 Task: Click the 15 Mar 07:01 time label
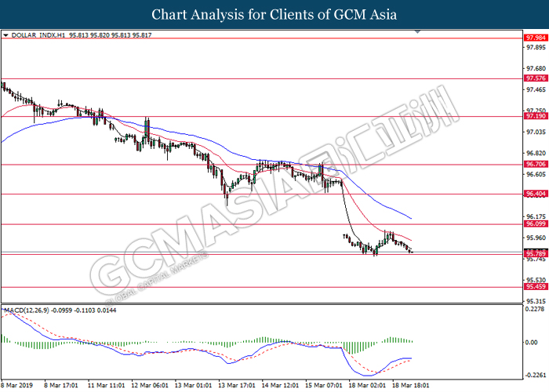click(323, 386)
